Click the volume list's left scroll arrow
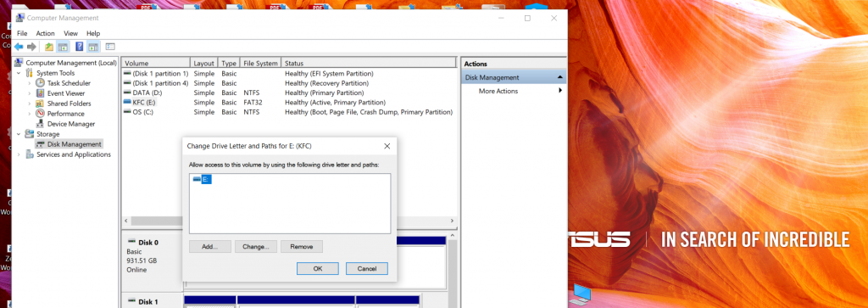The image size is (868, 308). click(125, 221)
